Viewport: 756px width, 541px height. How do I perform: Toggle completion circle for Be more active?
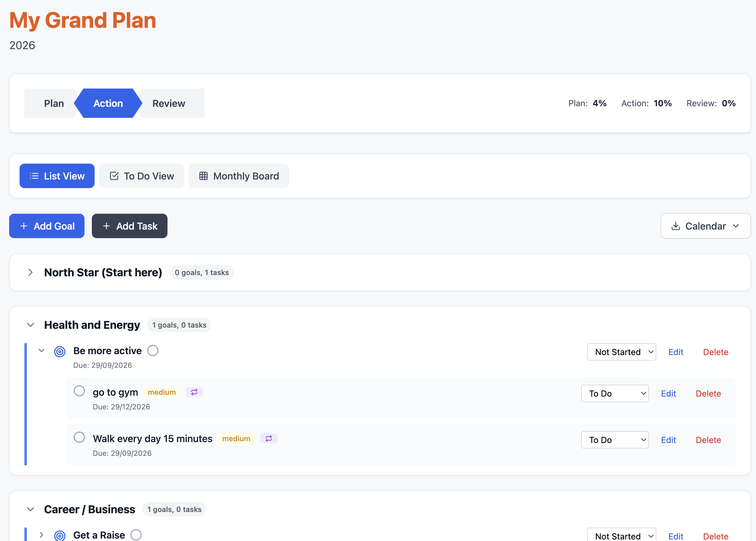coord(153,350)
